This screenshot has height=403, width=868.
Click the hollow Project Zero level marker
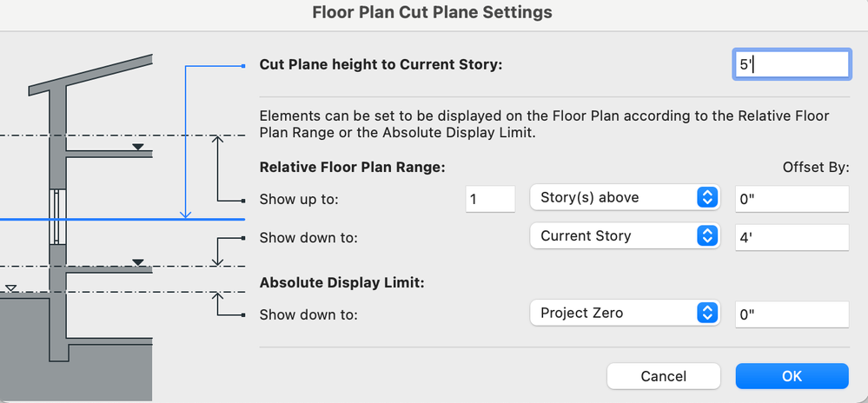coord(10,287)
